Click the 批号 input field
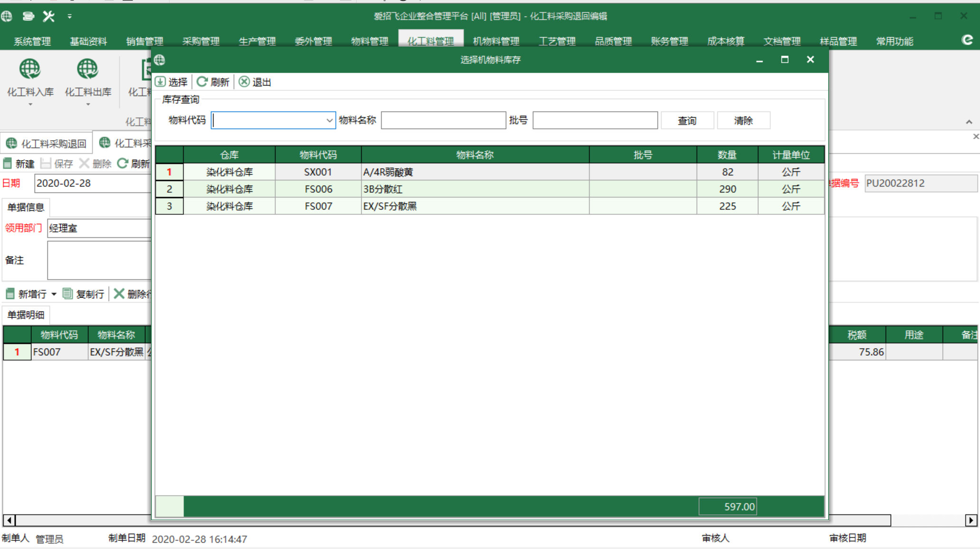Viewport: 980px width, 549px height. click(595, 121)
